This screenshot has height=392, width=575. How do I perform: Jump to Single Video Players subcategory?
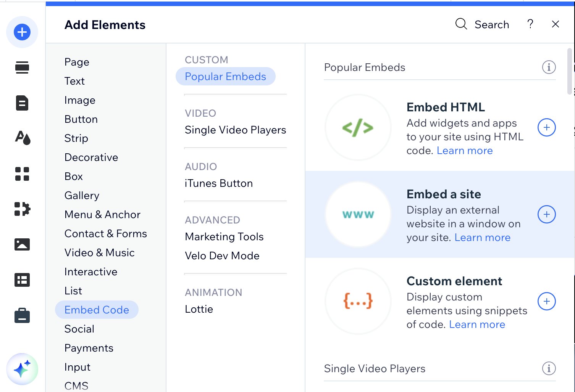236,130
